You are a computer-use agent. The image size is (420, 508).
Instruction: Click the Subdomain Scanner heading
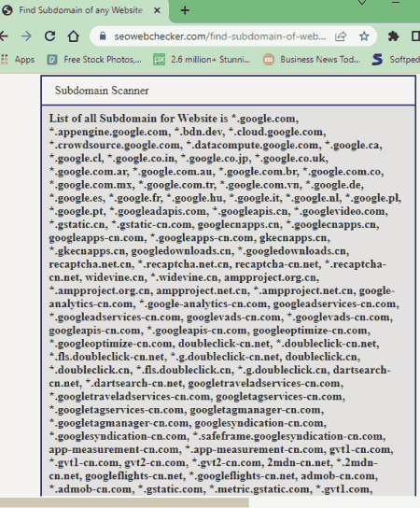click(x=102, y=91)
